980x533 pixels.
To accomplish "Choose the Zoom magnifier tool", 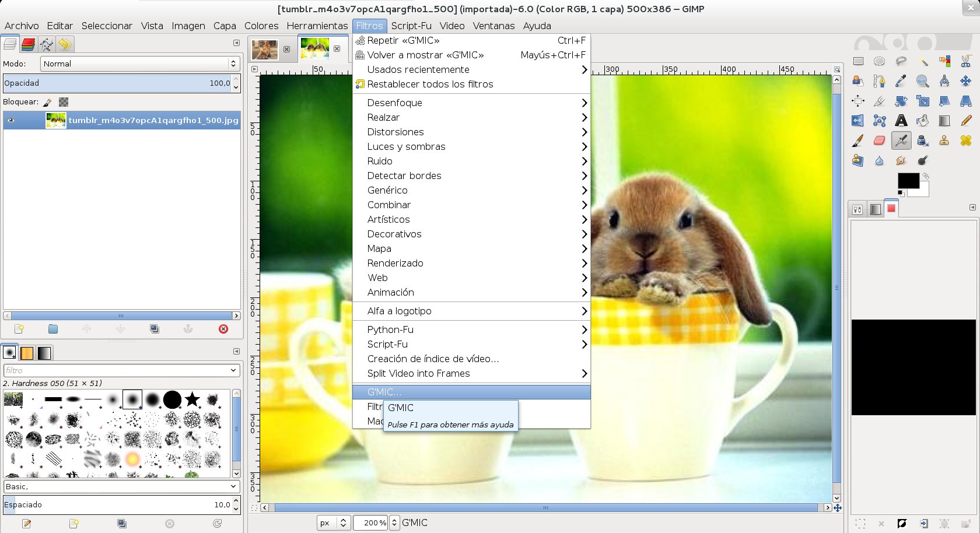I will [x=923, y=81].
